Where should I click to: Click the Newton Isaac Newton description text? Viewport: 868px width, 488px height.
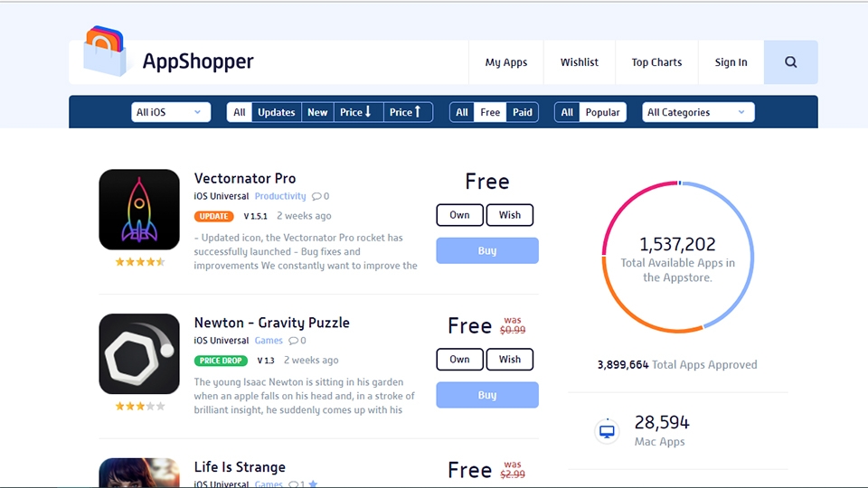304,396
